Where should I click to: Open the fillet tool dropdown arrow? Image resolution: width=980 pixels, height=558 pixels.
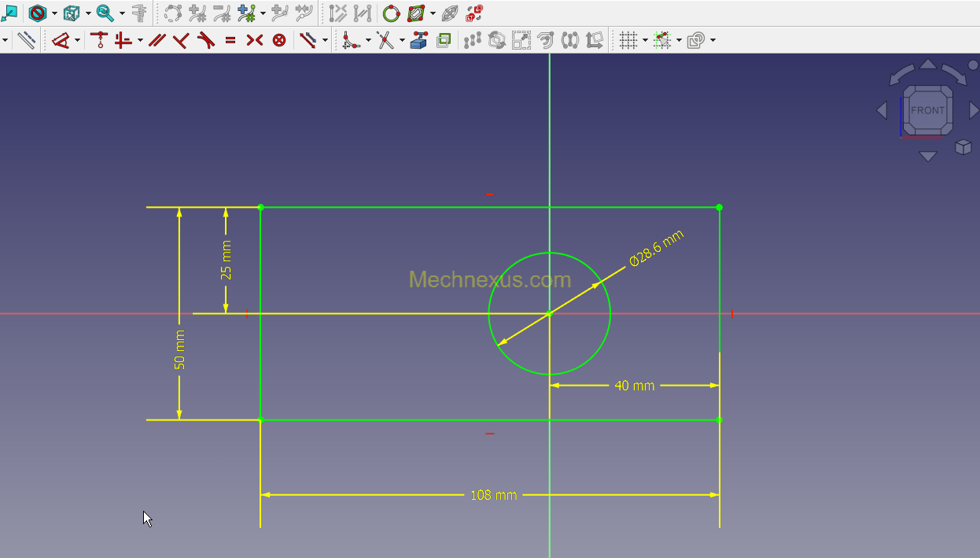[368, 40]
